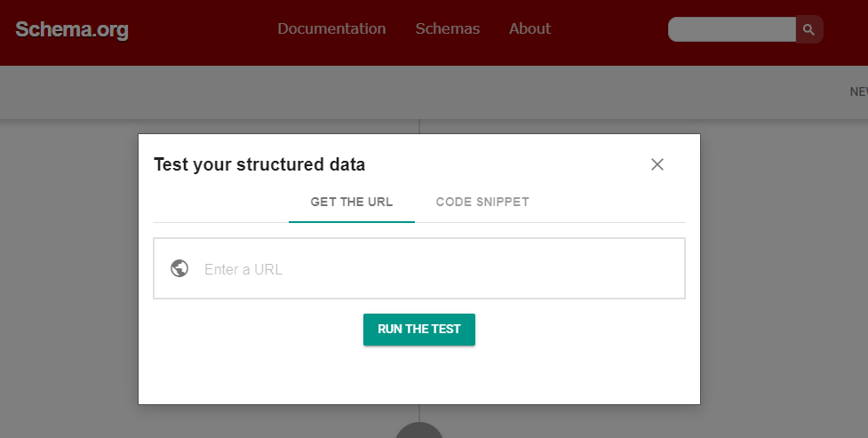868x438 pixels.
Task: Open the Documentation menu item
Action: click(331, 28)
